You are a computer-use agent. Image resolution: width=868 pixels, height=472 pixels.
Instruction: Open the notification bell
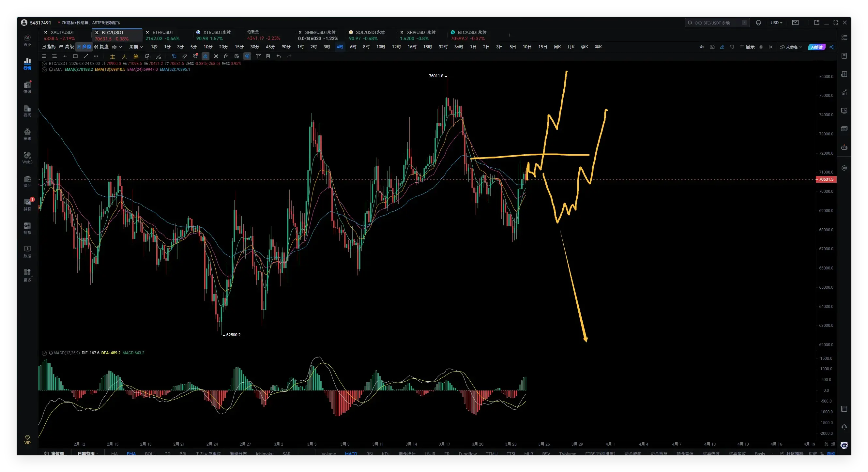point(758,23)
